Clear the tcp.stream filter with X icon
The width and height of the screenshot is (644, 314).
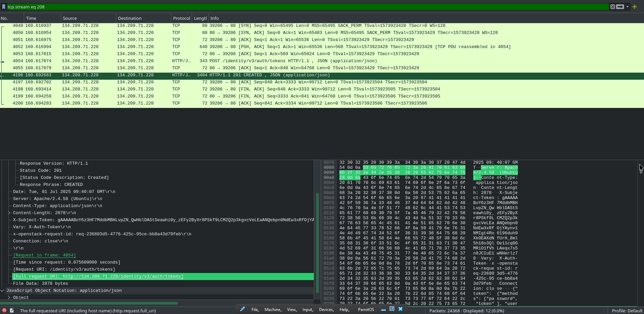pos(613,7)
